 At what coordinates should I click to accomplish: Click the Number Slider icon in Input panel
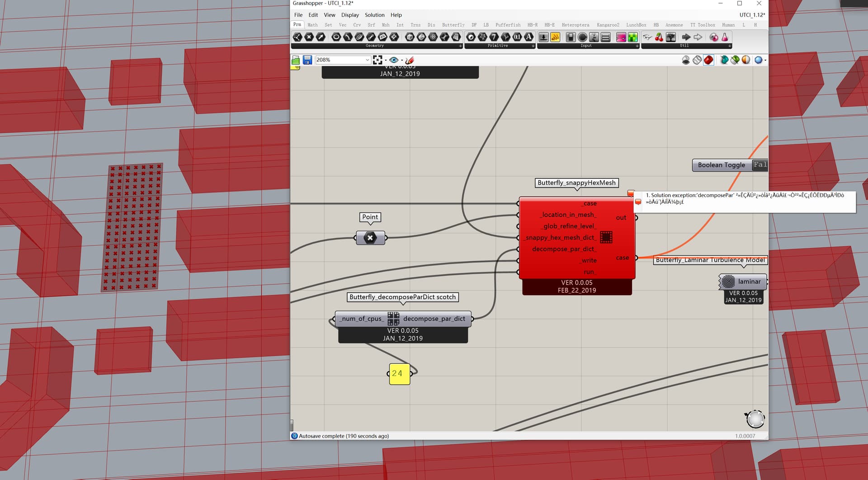tap(594, 37)
